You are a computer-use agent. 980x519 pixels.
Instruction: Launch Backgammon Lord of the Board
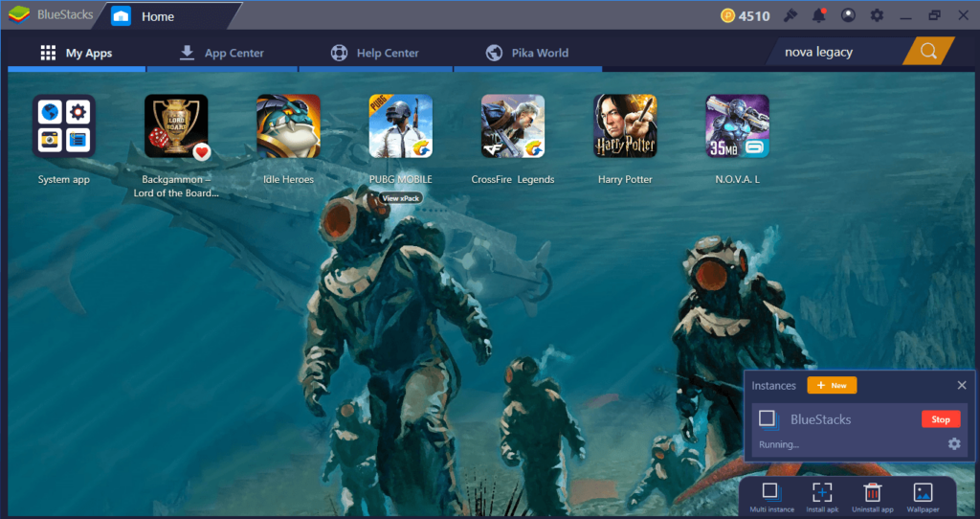click(176, 126)
